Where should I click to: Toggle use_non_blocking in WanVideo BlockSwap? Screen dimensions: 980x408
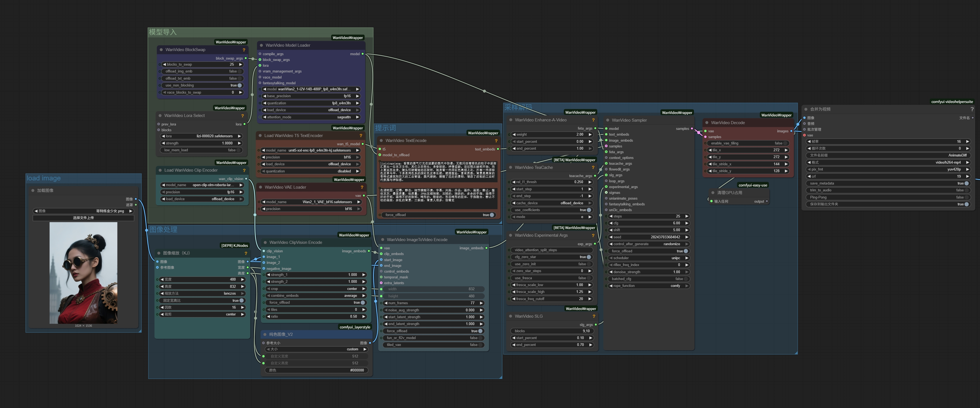click(x=239, y=85)
